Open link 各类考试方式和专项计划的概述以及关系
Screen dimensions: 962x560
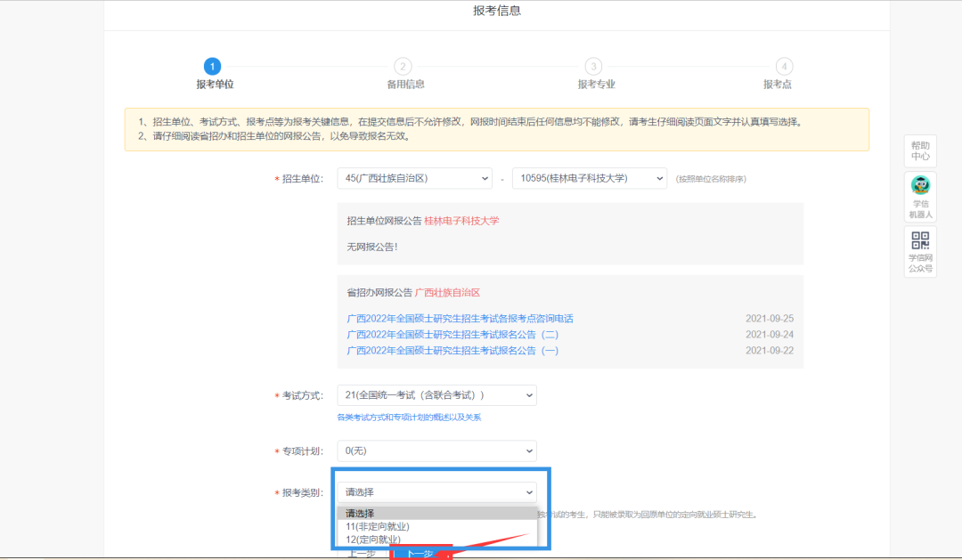click(409, 417)
